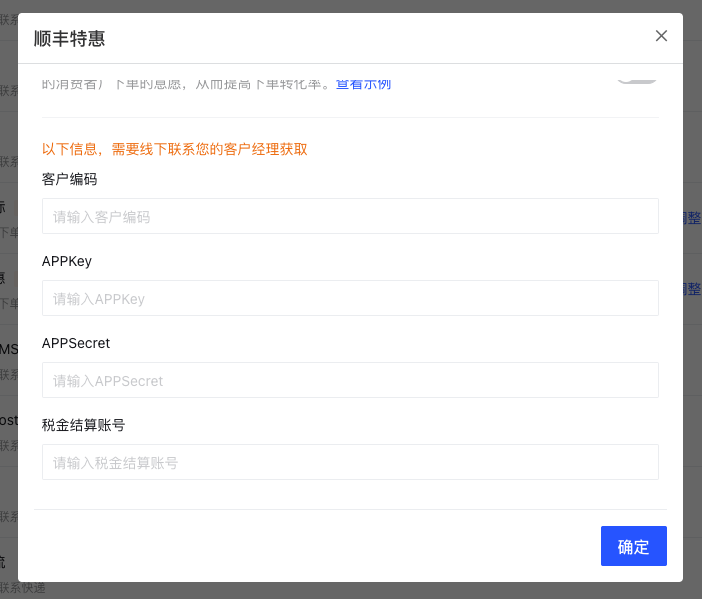Close the 顺丰特惠 dialog
This screenshot has height=599, width=702.
pos(661,36)
